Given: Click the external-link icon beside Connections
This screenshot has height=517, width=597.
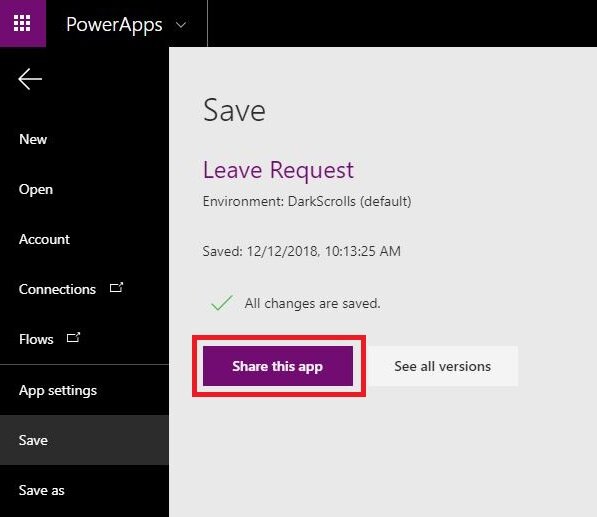Looking at the screenshot, I should pyautogui.click(x=117, y=287).
